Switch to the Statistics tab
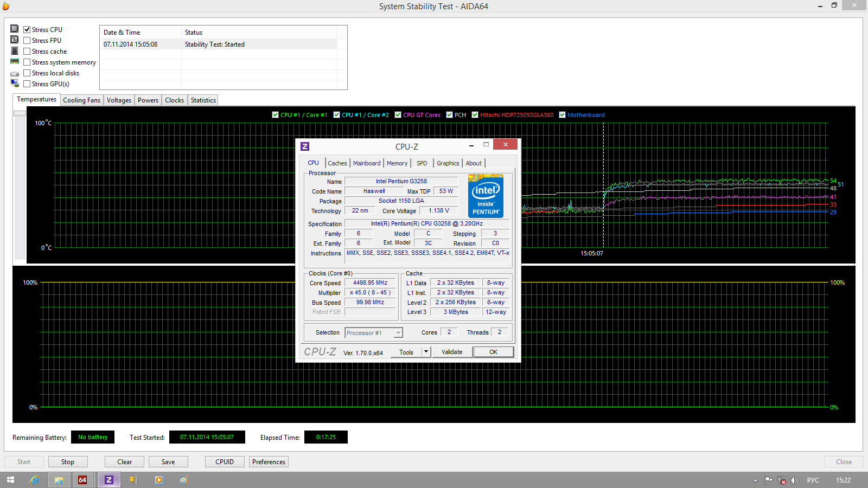 click(203, 100)
